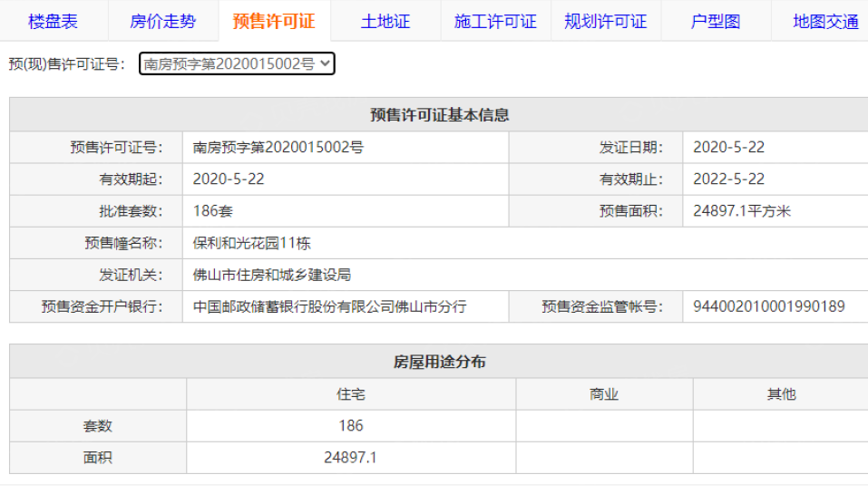Image resolution: width=868 pixels, height=504 pixels.
Task: Click the 预售面积 value 24897.1平方米
Action: tap(742, 211)
